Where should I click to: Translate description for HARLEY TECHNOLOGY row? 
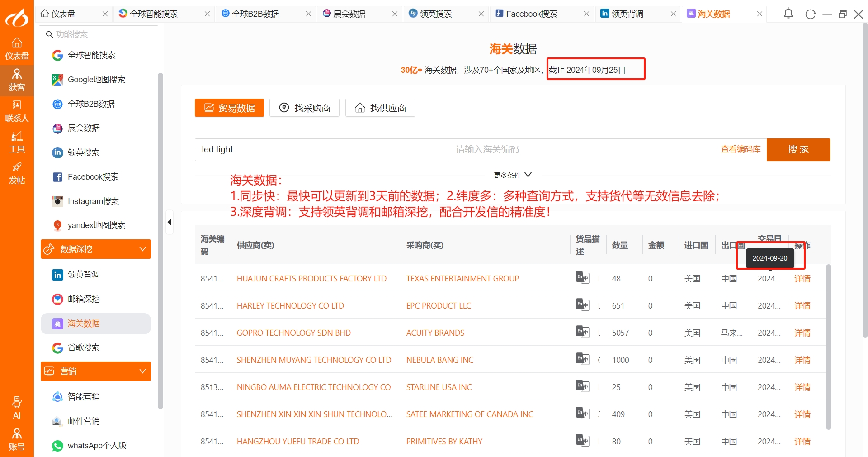click(x=582, y=305)
